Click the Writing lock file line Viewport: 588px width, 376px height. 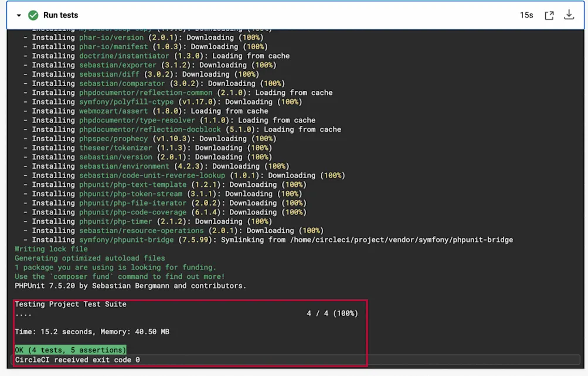(51, 249)
